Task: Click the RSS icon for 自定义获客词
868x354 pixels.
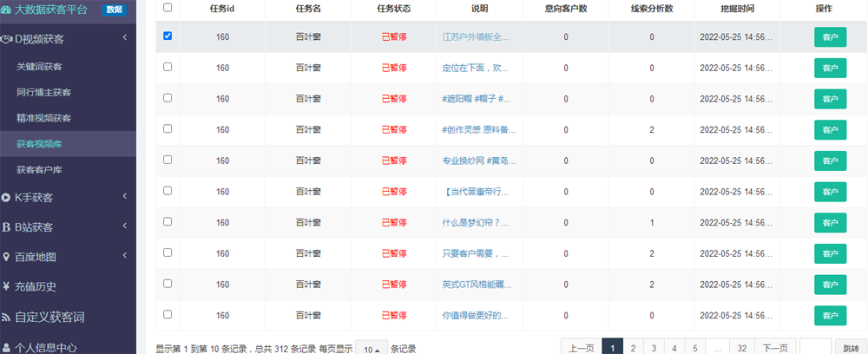Action: (7, 317)
